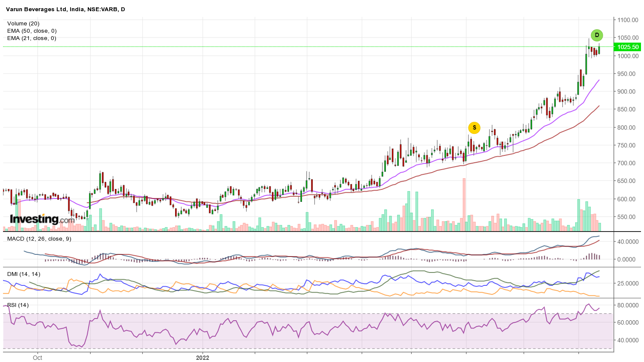Click the 1050.00 price axis label

tap(628, 38)
